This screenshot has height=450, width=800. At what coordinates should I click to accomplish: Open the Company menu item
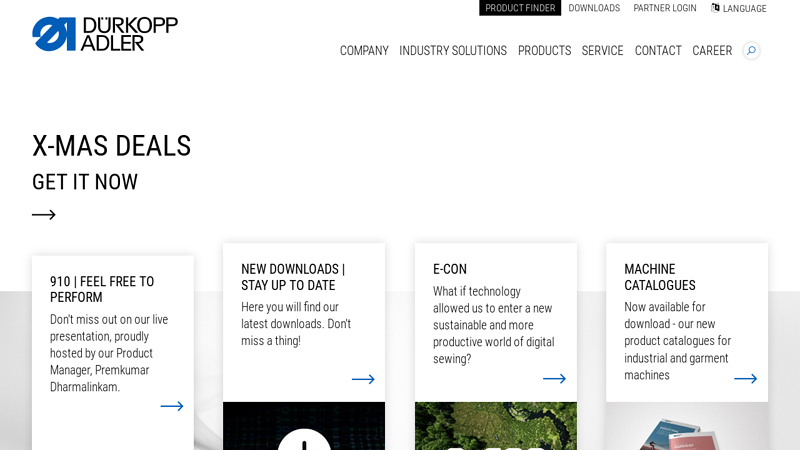[x=364, y=51]
